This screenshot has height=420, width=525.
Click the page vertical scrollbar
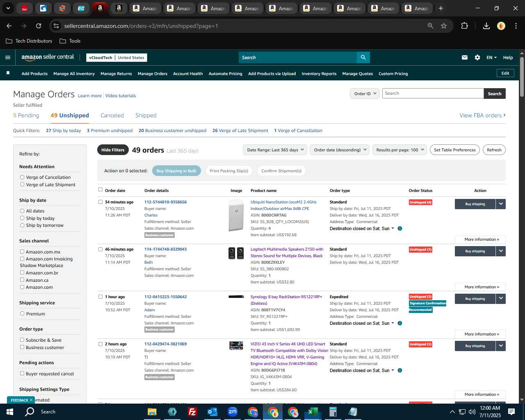click(x=522, y=78)
